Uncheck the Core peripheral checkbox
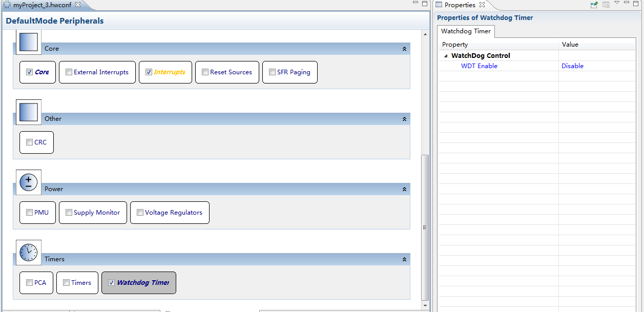The image size is (644, 312). (29, 72)
